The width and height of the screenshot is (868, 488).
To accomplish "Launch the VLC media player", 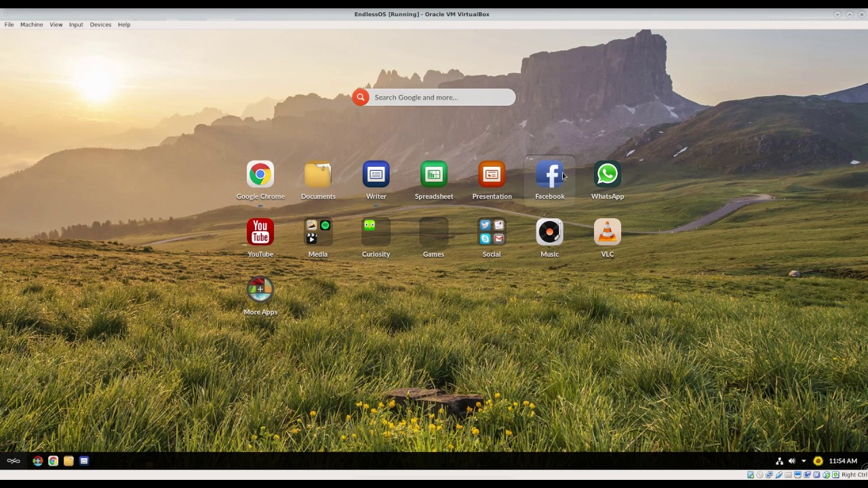I will 608,239.
